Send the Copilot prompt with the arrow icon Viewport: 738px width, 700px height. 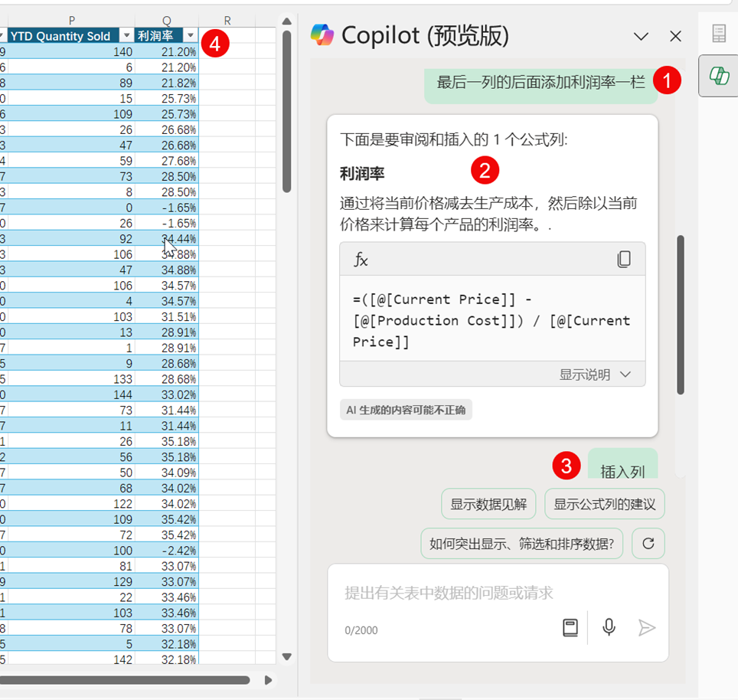pyautogui.click(x=647, y=627)
